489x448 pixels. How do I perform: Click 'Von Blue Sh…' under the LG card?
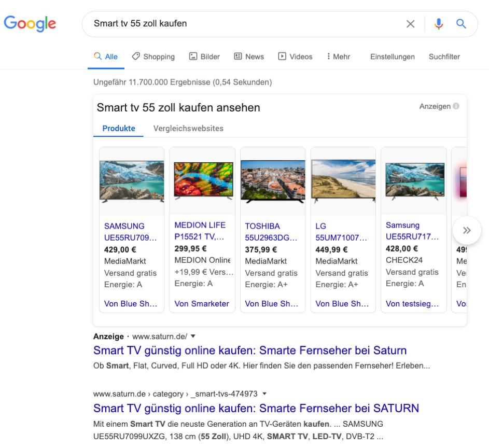click(342, 304)
